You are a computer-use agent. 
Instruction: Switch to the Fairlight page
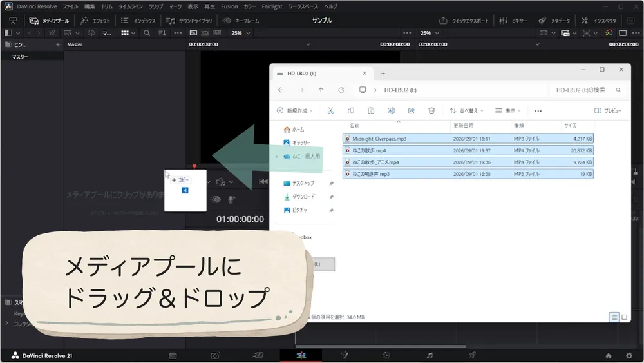(429, 356)
